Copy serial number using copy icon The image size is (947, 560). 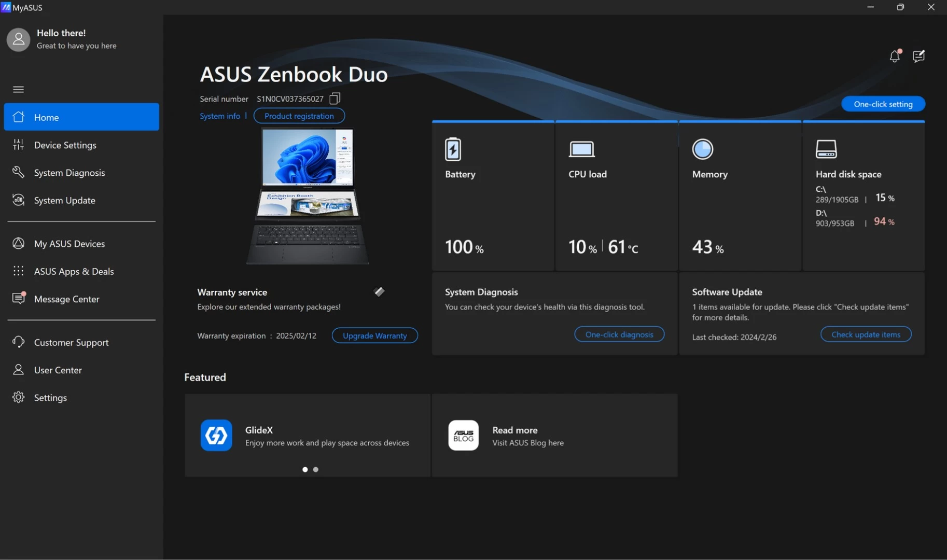tap(335, 98)
